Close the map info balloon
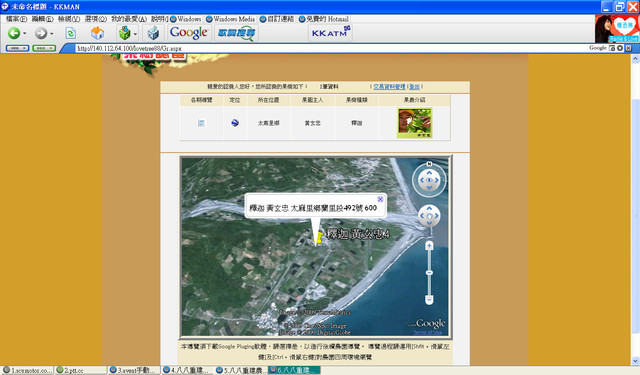 point(380,199)
